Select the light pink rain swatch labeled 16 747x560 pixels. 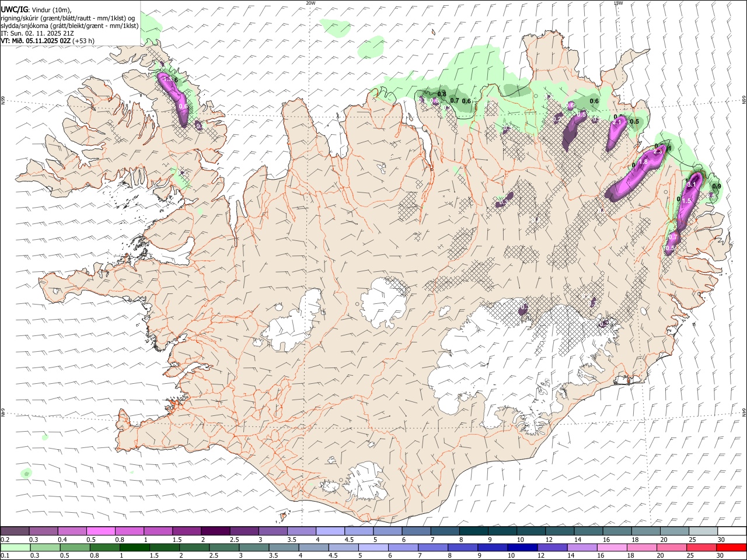click(x=611, y=547)
